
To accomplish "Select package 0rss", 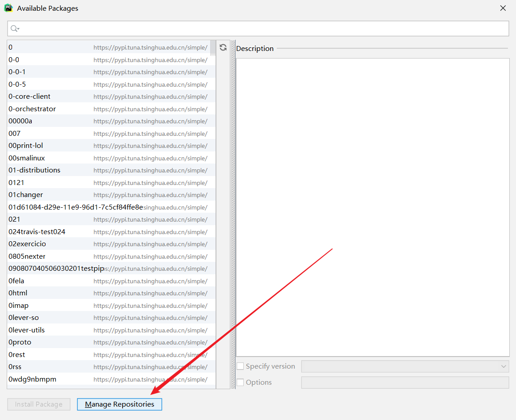I will pyautogui.click(x=111, y=366).
